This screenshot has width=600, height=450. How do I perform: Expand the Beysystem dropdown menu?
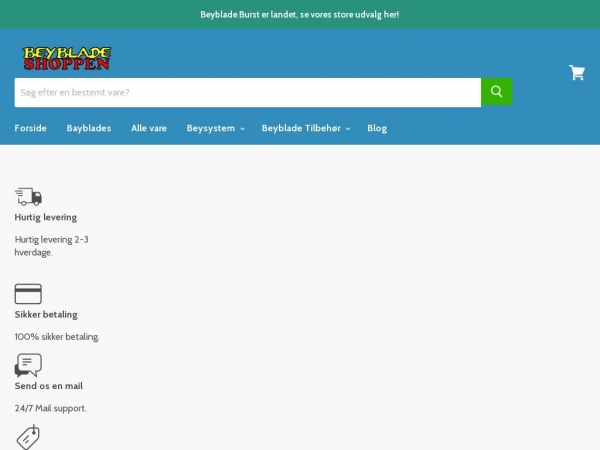[x=215, y=128]
